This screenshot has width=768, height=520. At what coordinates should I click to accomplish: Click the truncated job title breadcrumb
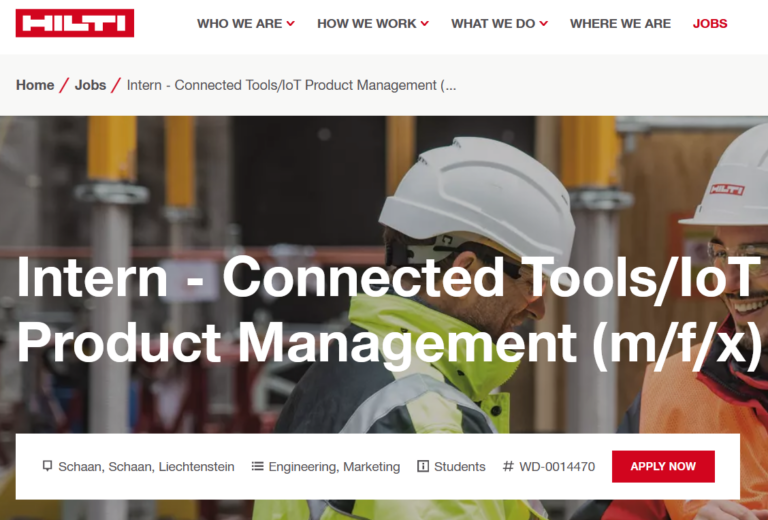pyautogui.click(x=291, y=85)
